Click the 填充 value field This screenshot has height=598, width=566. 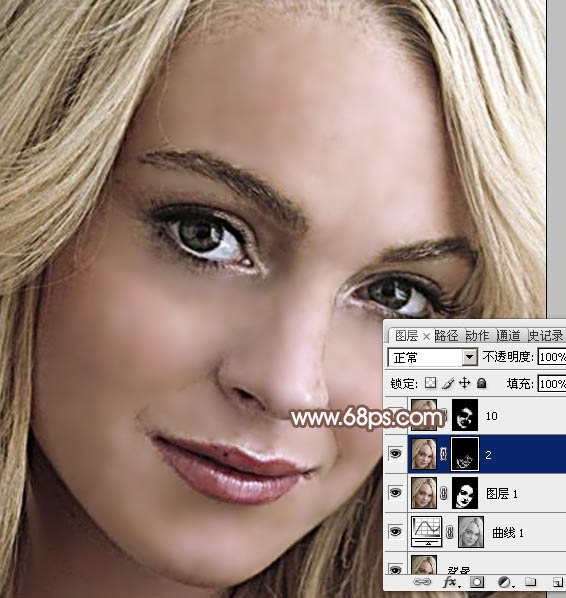pos(552,383)
